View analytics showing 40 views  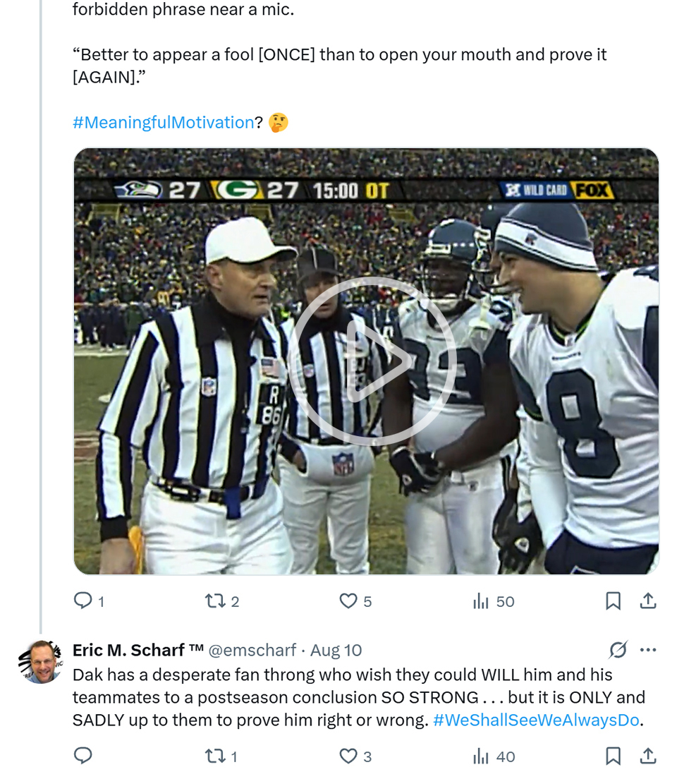[x=482, y=756]
